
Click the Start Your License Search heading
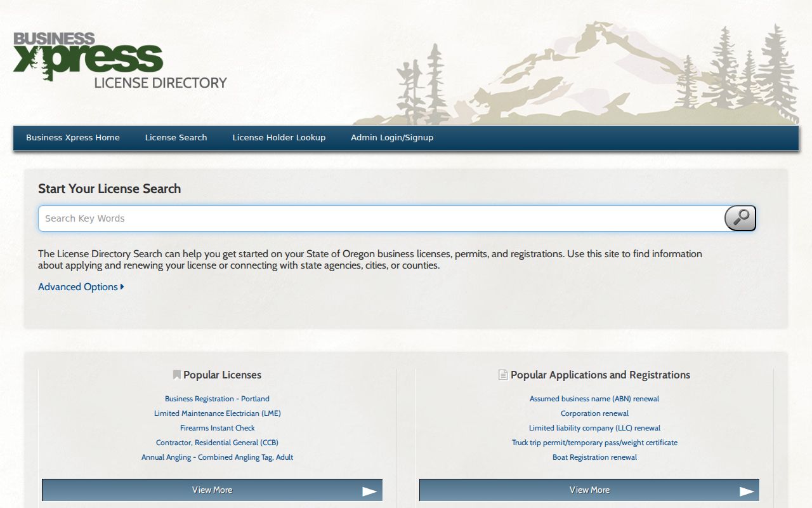tap(109, 189)
